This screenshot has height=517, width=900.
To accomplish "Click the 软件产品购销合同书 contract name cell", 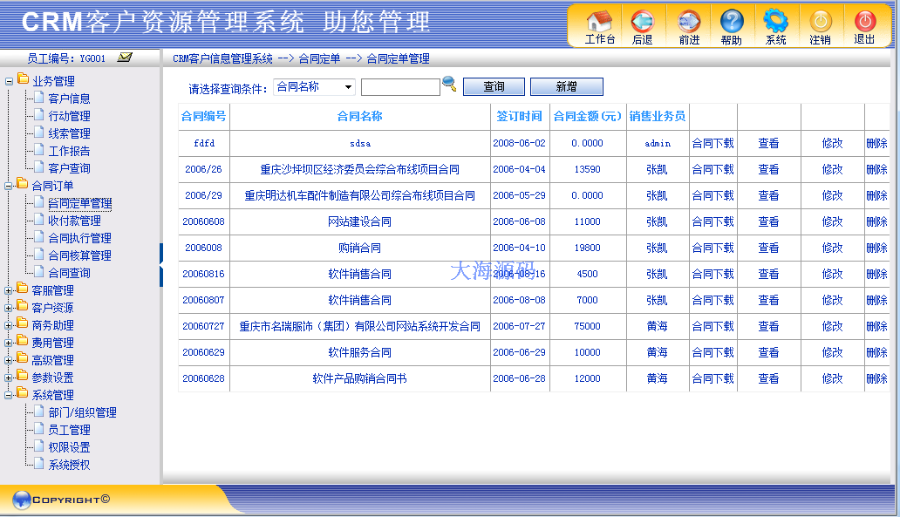I will (360, 379).
